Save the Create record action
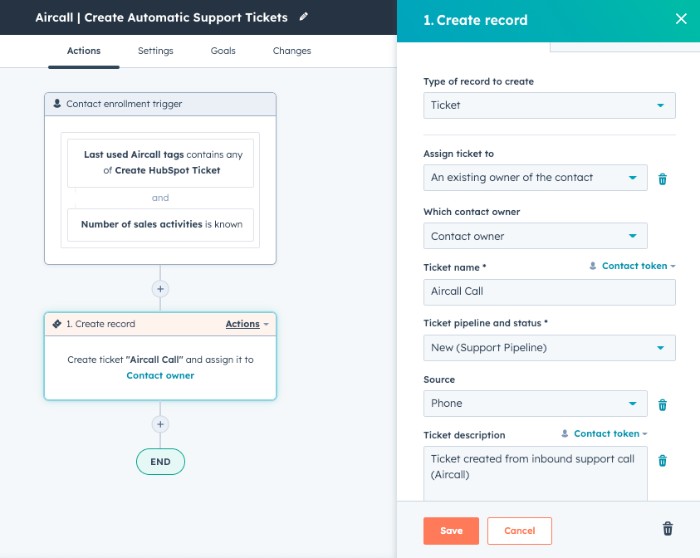700x558 pixels. [x=451, y=531]
